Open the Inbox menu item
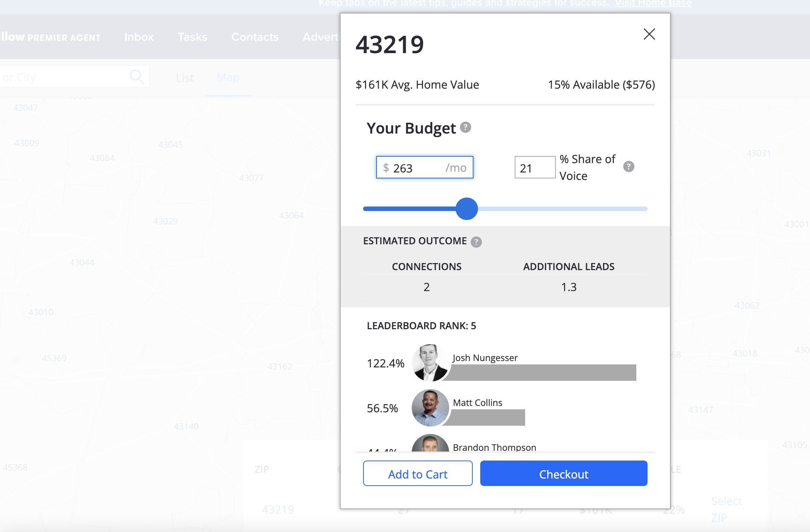 point(139,37)
